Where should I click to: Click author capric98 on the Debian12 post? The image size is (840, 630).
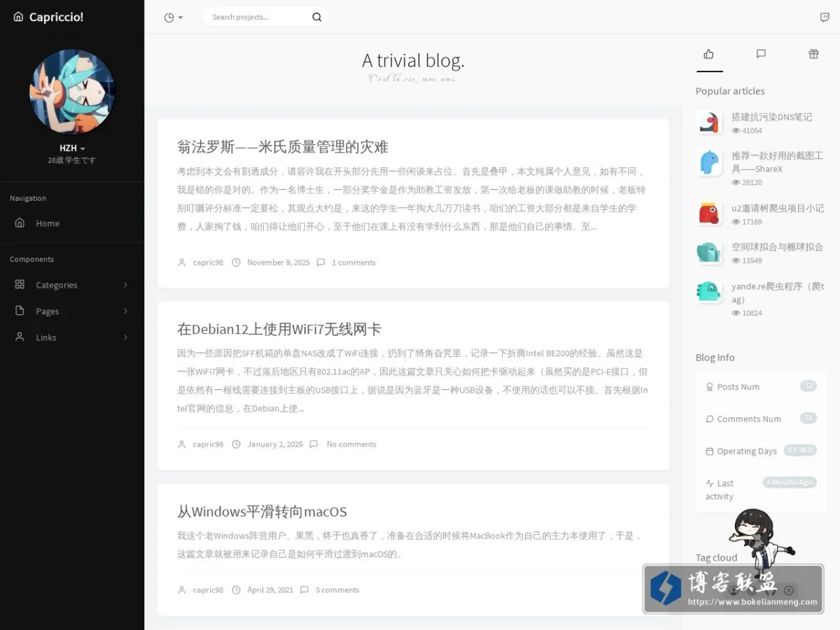[208, 444]
